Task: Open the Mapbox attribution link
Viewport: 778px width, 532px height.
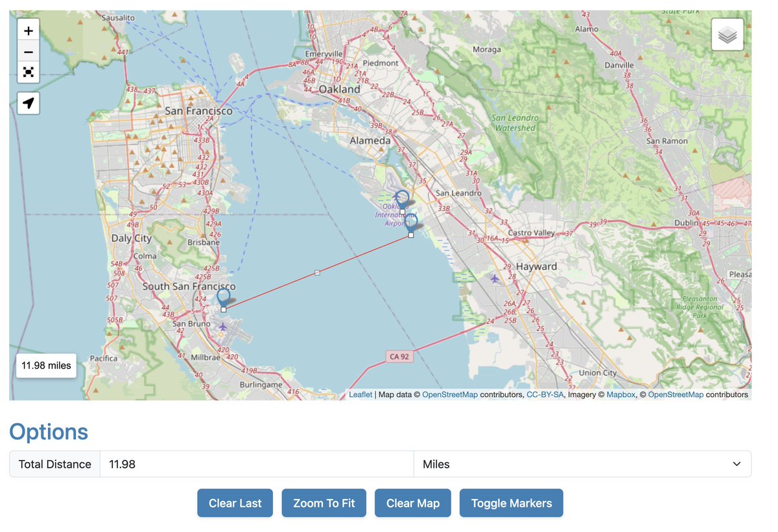Action: click(620, 395)
